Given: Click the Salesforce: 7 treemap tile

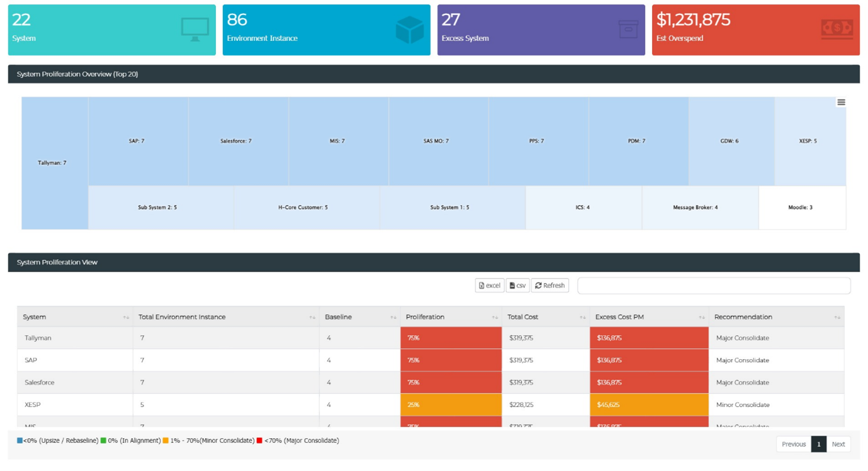Looking at the screenshot, I should coord(238,141).
